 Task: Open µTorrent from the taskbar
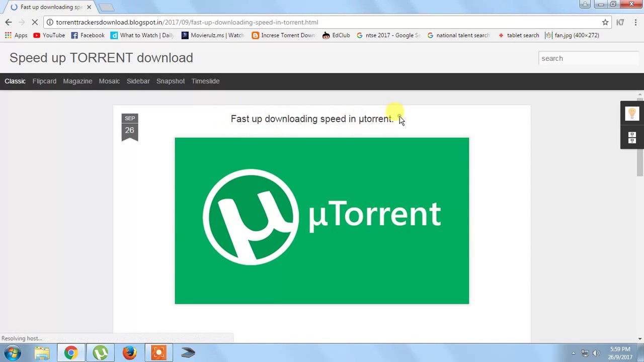point(100,352)
